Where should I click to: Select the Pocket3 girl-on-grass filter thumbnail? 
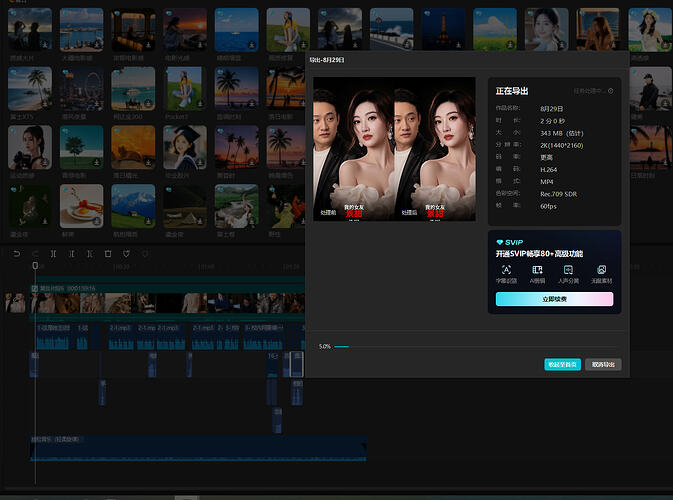pos(185,88)
